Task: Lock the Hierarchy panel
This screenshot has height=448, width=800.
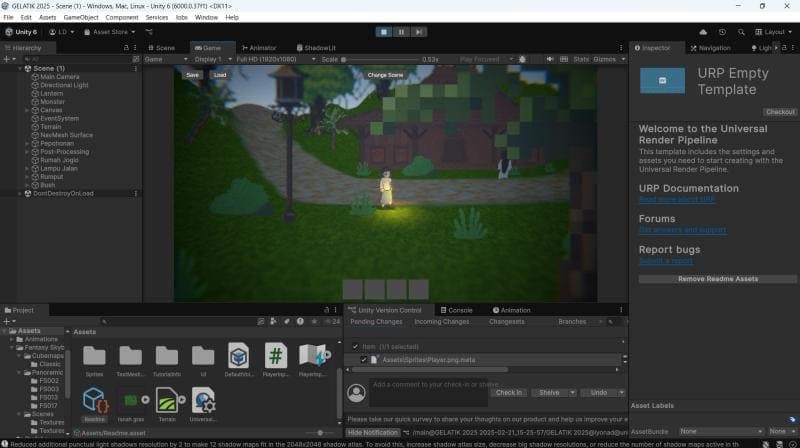Action: point(126,47)
